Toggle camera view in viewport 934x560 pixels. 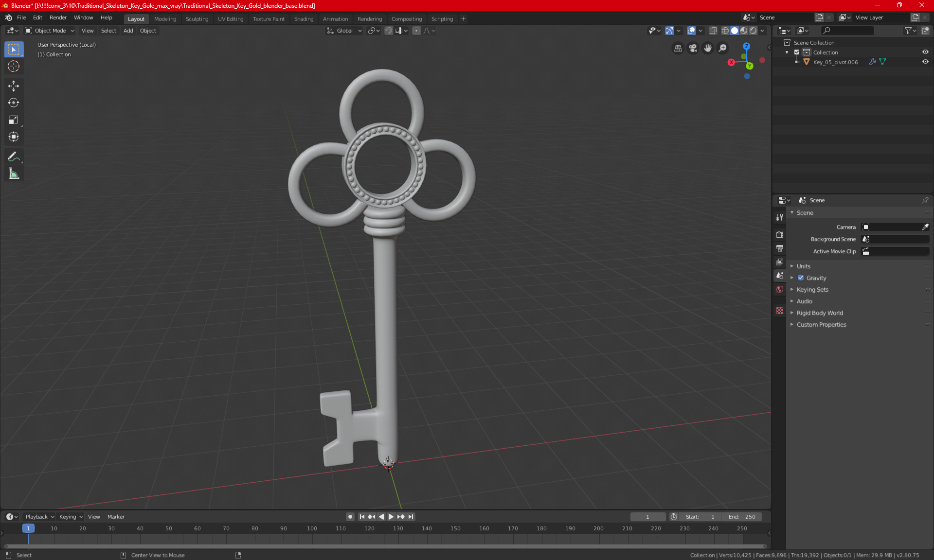coord(693,48)
